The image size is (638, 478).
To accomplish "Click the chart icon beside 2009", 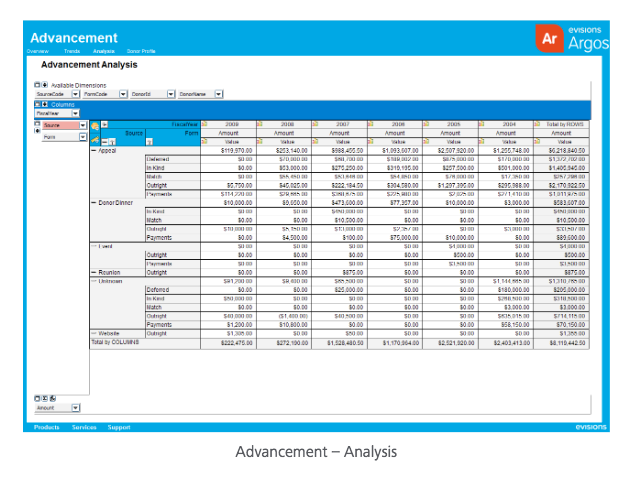I will (205, 124).
